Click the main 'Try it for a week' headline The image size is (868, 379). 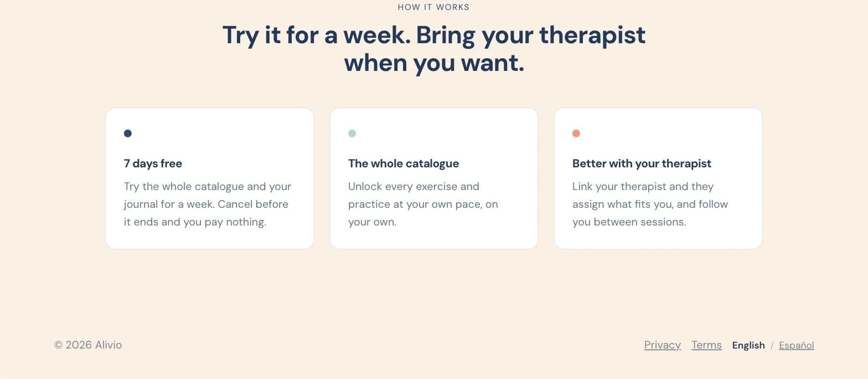433,49
